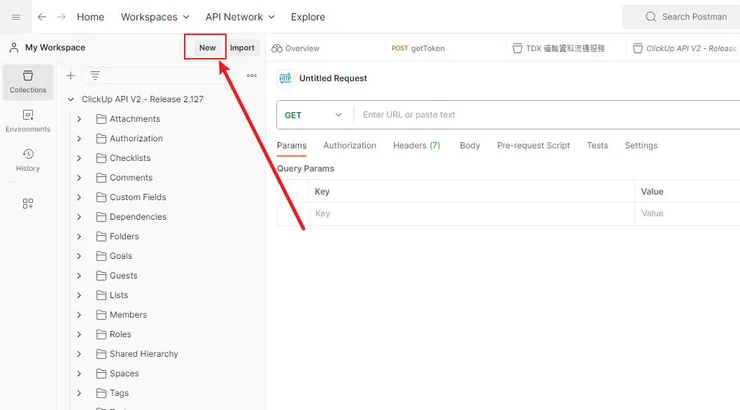Click the plus icon to create collection
Viewport: 740px width, 410px height.
tap(70, 75)
